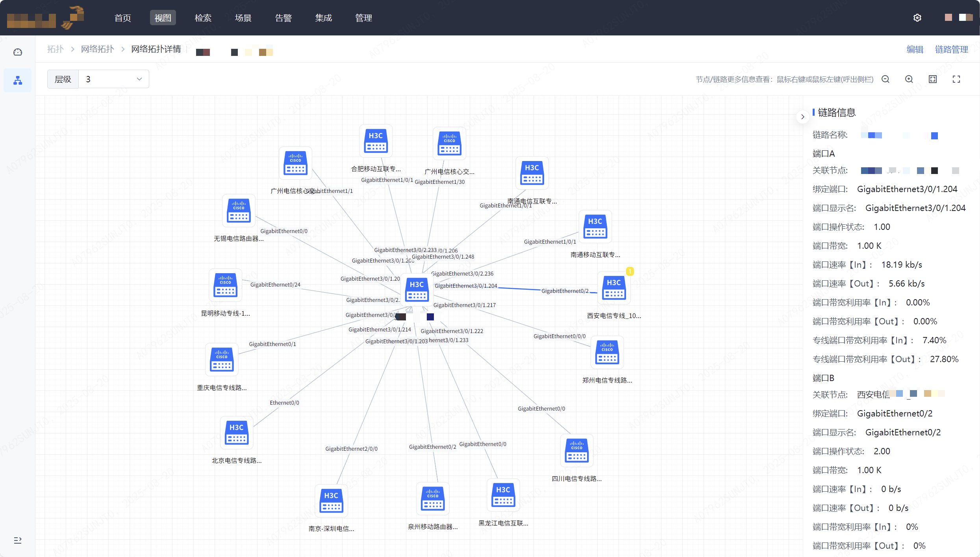This screenshot has height=557, width=980.
Task: Select the 西安电信专线 H3C node
Action: tap(613, 288)
